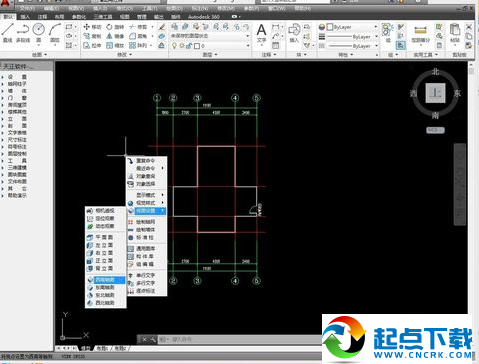Click the Group (组) icon
Viewport: 479px width, 364px height.
pos(388,33)
